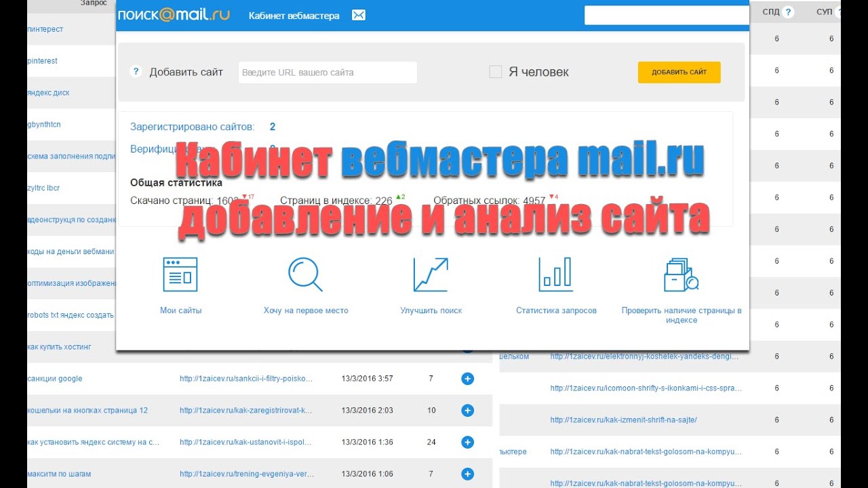Click the poisk@mail.ru logo

[x=174, y=15]
